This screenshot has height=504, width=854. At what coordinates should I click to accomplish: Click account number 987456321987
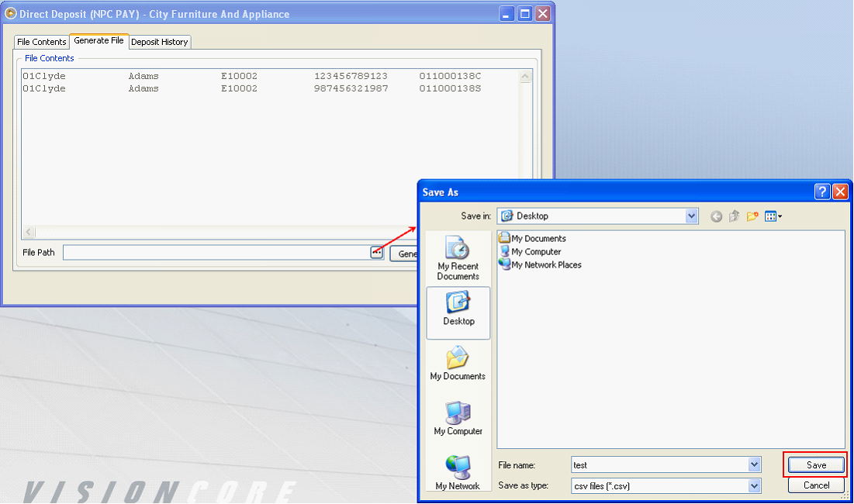pos(351,88)
